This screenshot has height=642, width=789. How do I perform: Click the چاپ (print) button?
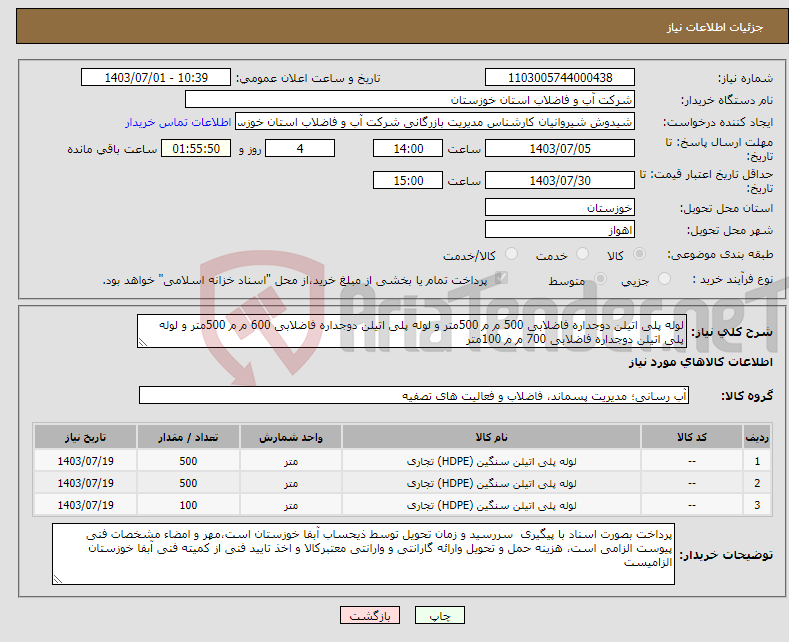(x=439, y=615)
